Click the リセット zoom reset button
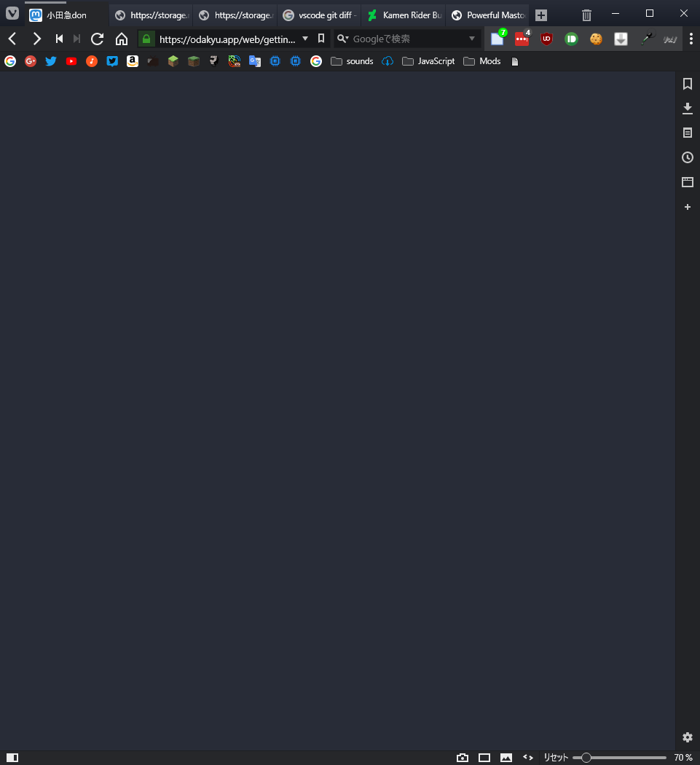 point(556,758)
